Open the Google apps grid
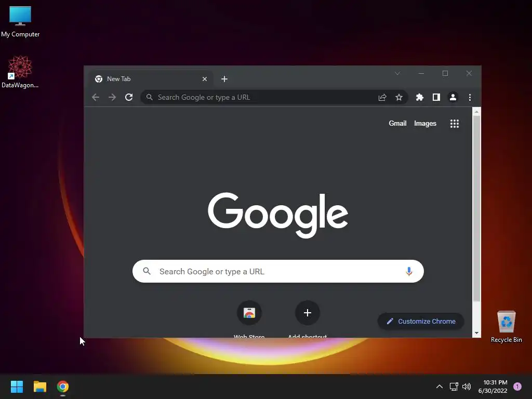532x399 pixels. tap(455, 124)
